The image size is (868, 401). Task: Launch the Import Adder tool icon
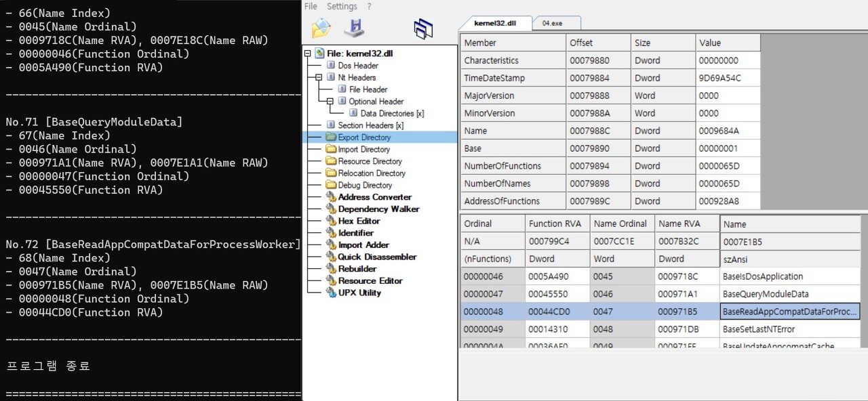tap(331, 245)
